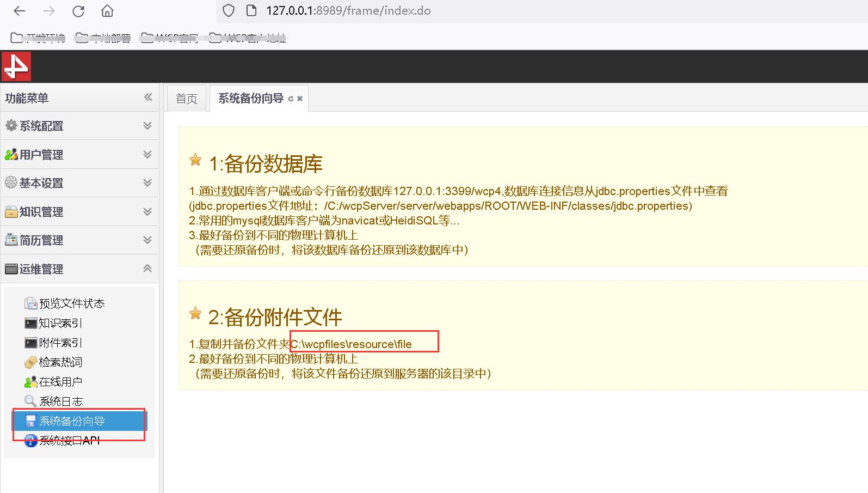This screenshot has width=868, height=493.
Task: Click the heading 1:备份数据库
Action: coord(266,163)
